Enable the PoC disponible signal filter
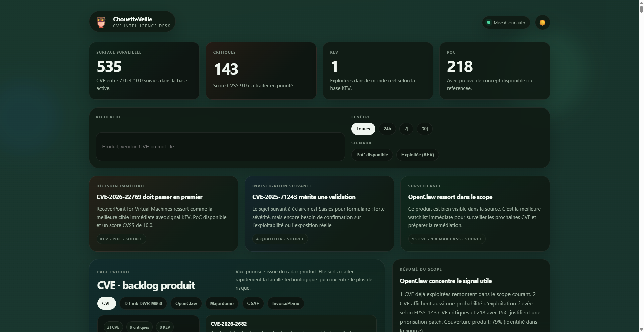Image resolution: width=644 pixels, height=332 pixels. (372, 155)
